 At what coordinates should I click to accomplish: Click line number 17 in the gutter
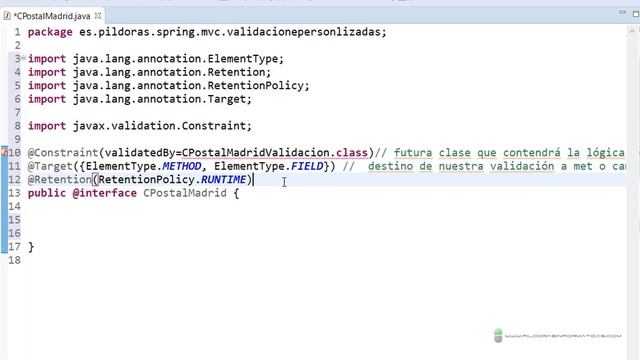click(14, 247)
